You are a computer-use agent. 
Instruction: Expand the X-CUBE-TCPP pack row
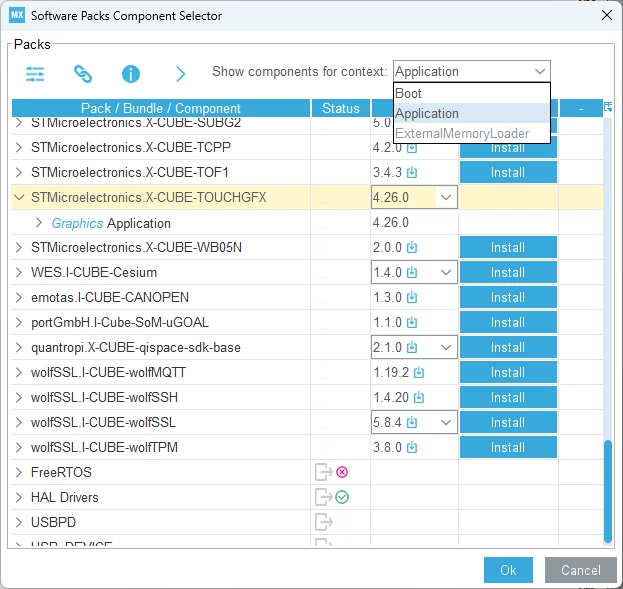(19, 147)
